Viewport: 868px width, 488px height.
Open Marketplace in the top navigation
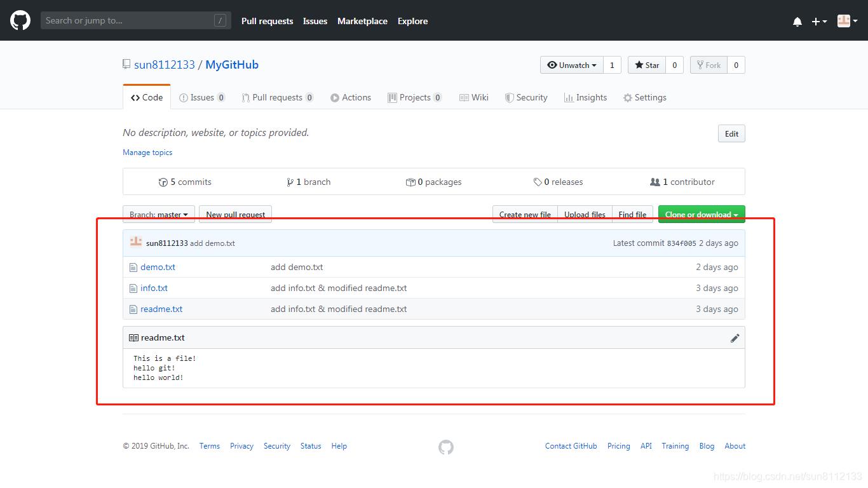[362, 21]
